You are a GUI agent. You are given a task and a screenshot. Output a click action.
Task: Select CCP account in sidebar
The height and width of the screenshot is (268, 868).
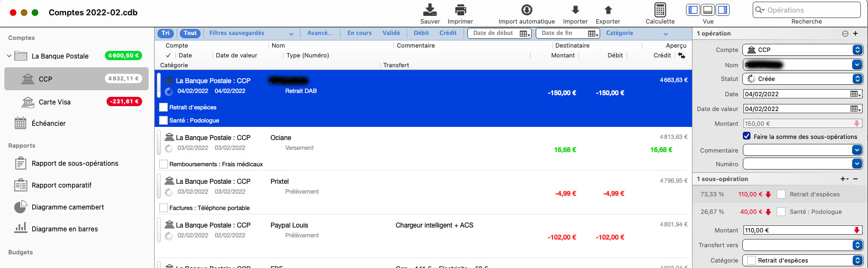point(77,79)
